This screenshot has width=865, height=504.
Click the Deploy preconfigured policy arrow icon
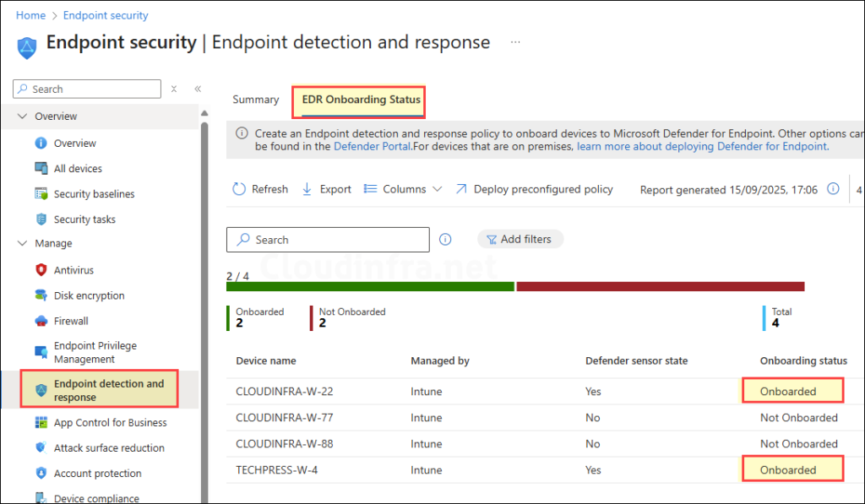[x=461, y=189]
